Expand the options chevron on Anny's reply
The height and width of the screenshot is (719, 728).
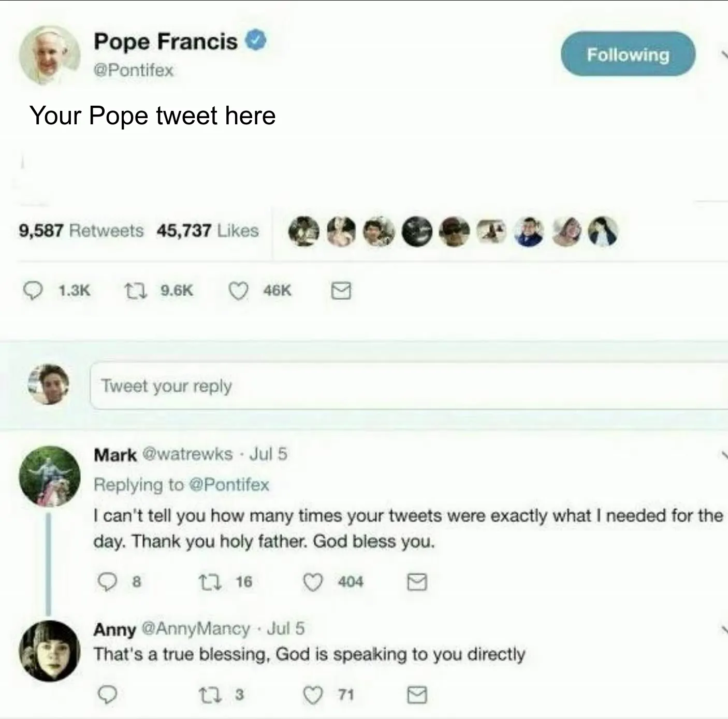pyautogui.click(x=724, y=629)
